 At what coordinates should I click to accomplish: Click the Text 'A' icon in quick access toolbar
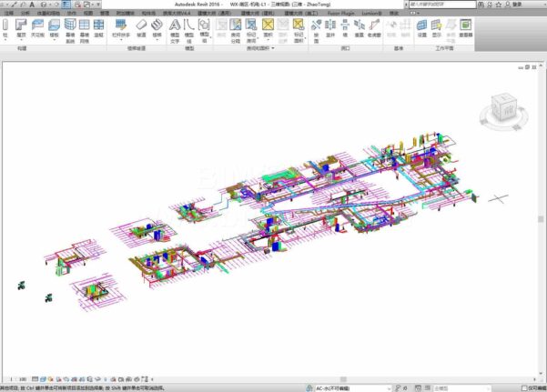pyautogui.click(x=32, y=5)
